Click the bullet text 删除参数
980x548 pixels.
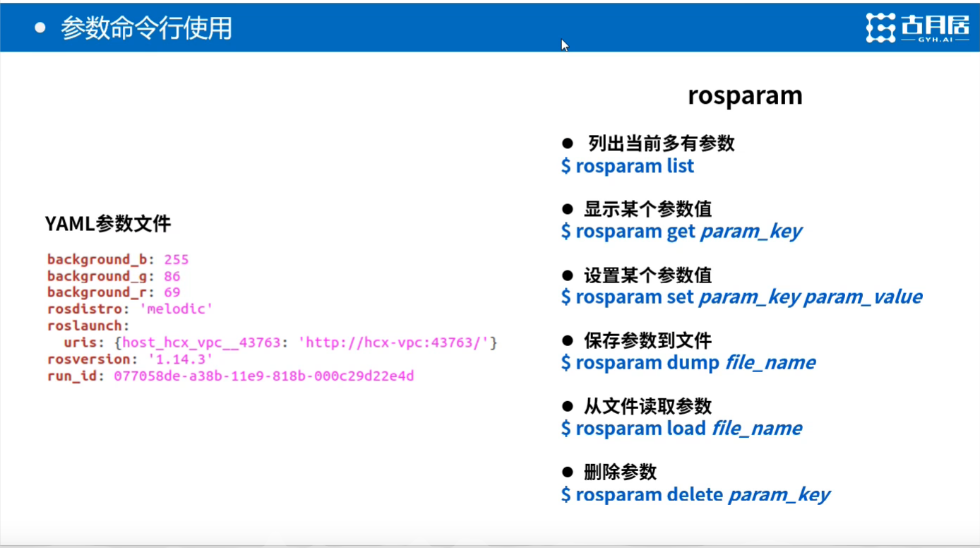(621, 472)
